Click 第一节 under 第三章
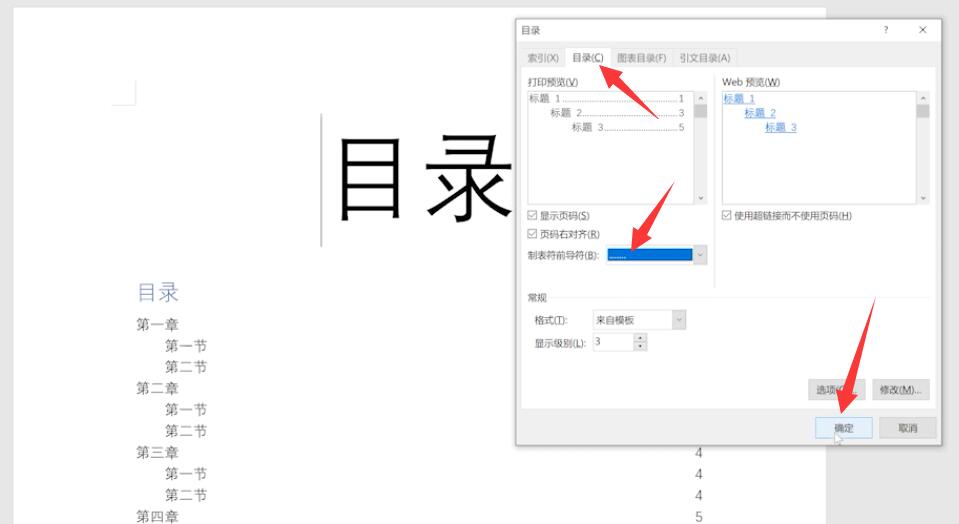This screenshot has height=524, width=959. (x=186, y=474)
